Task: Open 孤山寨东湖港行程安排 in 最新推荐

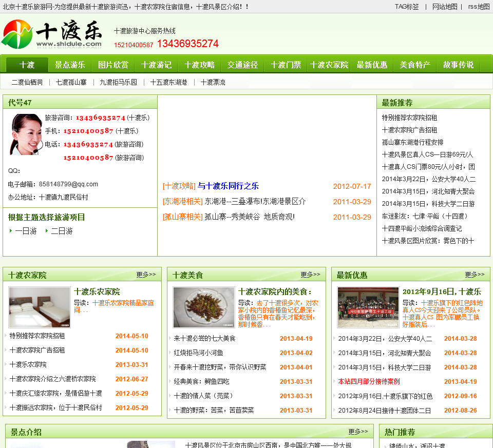Action: point(412,142)
